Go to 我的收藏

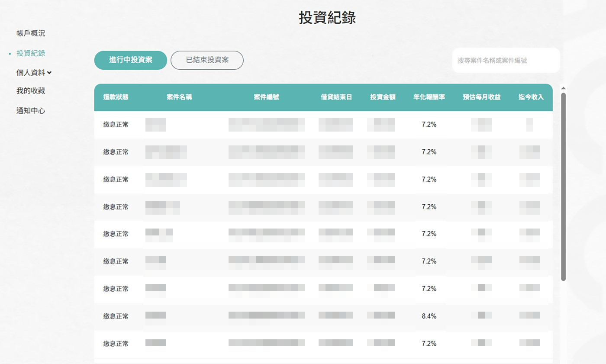pyautogui.click(x=31, y=91)
